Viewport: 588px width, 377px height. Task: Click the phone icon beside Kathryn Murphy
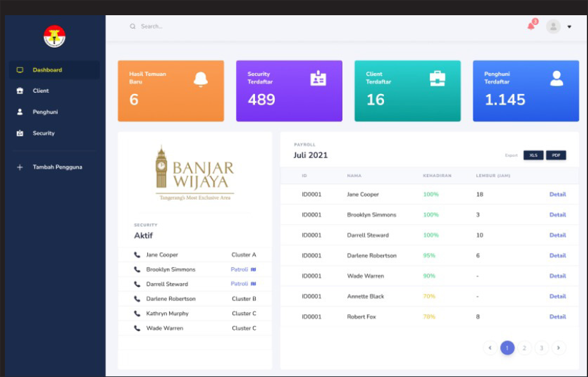coord(137,314)
